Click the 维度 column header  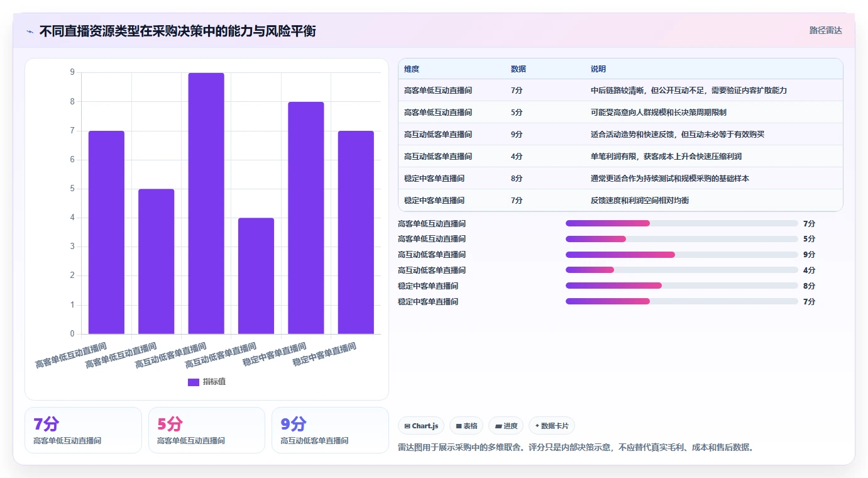click(412, 69)
